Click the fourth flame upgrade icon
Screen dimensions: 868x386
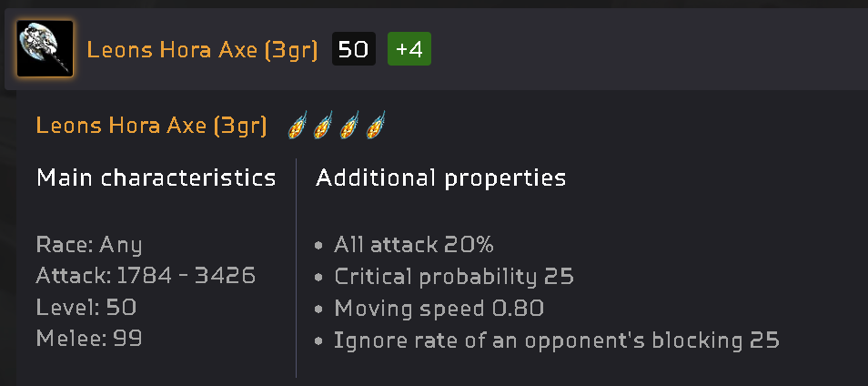pyautogui.click(x=376, y=127)
